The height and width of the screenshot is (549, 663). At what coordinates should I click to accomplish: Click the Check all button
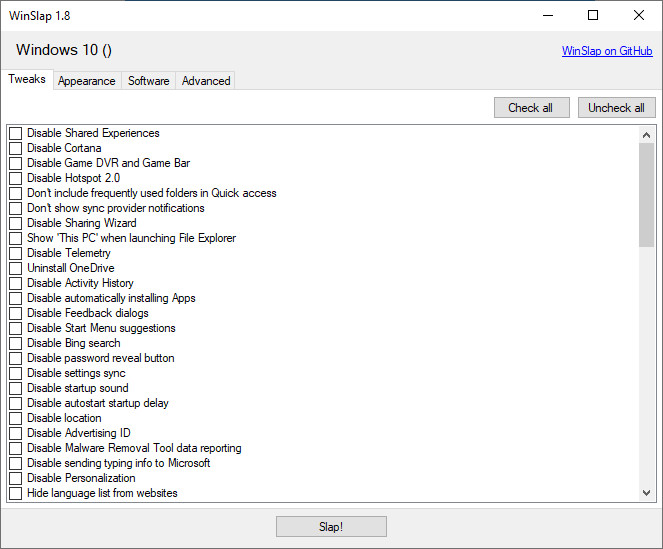(531, 108)
